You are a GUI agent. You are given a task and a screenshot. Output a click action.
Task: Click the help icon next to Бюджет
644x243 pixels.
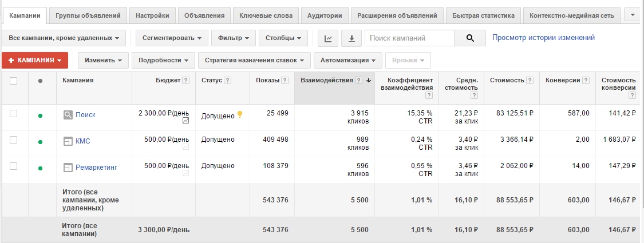[x=185, y=81]
